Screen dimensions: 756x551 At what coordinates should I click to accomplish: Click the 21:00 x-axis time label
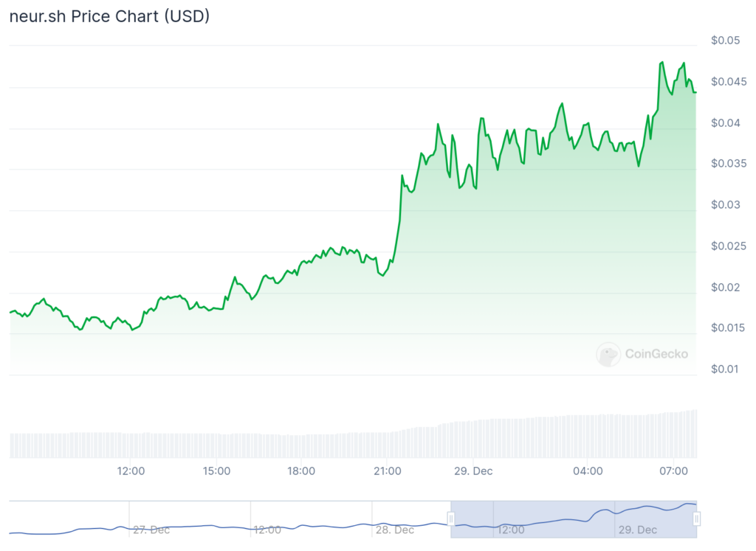coord(388,471)
